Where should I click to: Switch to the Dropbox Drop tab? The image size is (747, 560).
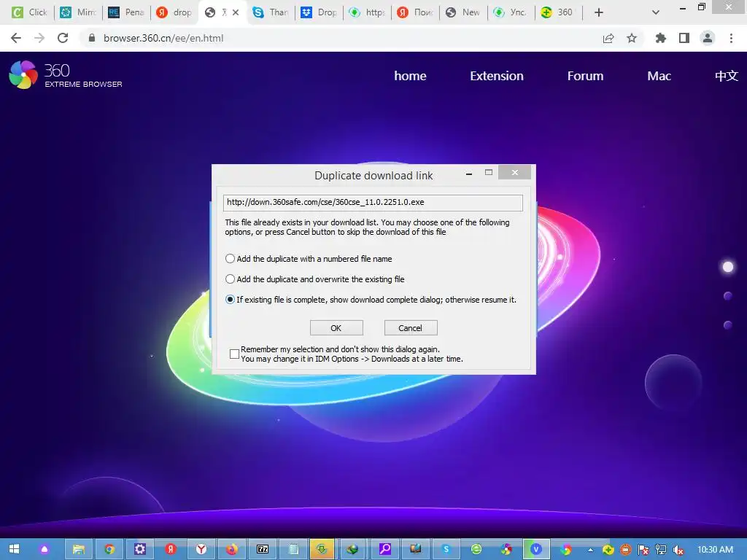pyautogui.click(x=319, y=12)
